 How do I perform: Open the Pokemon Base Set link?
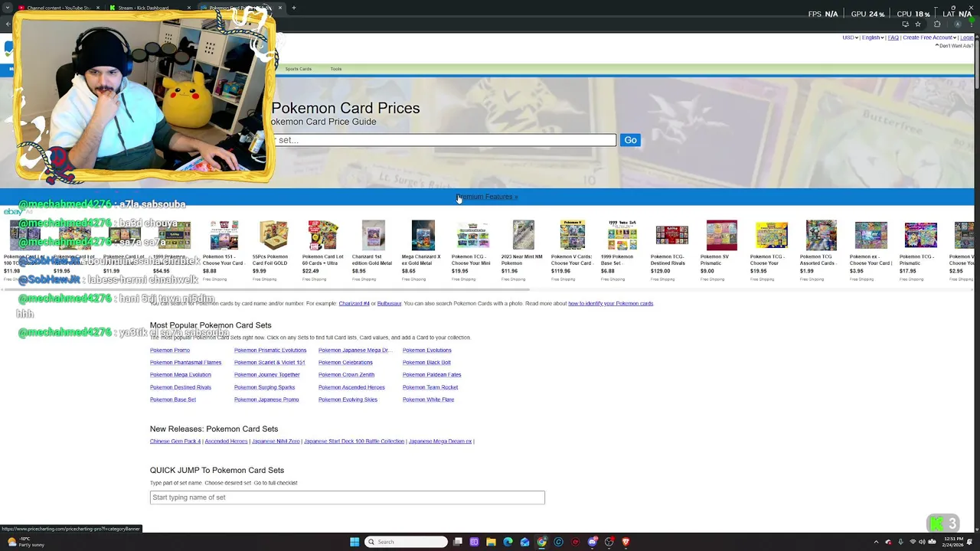pyautogui.click(x=173, y=399)
